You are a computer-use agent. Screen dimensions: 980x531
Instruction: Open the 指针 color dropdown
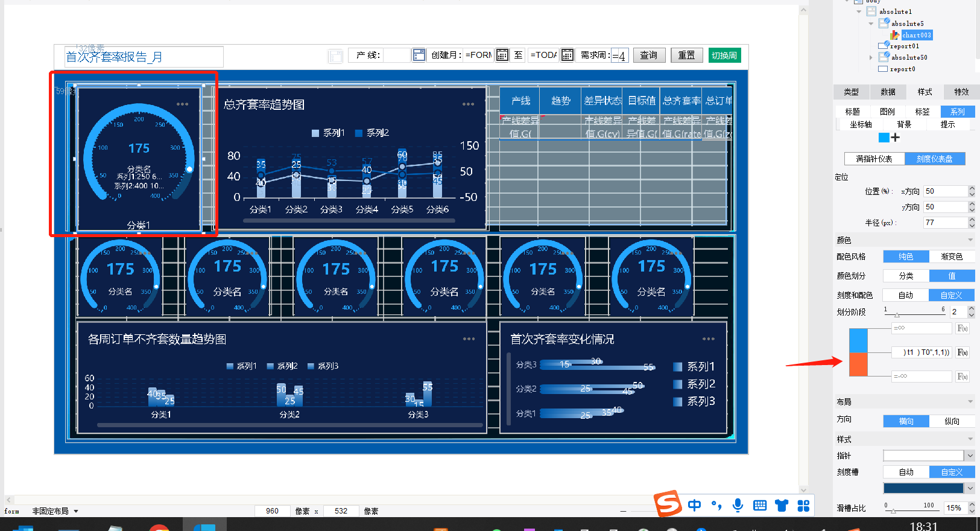coord(970,456)
